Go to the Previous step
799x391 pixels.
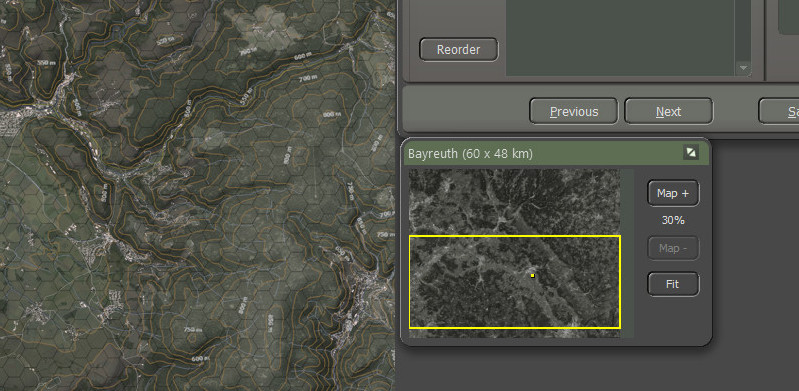pyautogui.click(x=574, y=111)
